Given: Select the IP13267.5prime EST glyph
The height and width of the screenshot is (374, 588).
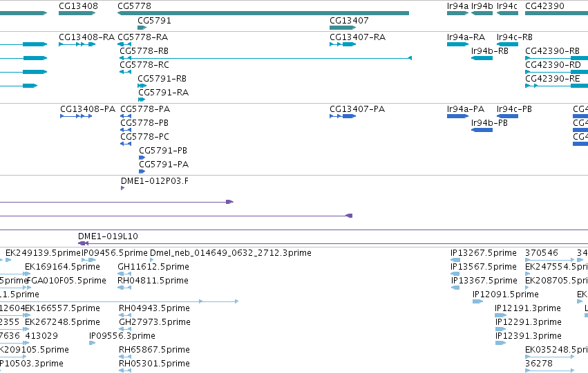Looking at the screenshot, I should tap(455, 260).
